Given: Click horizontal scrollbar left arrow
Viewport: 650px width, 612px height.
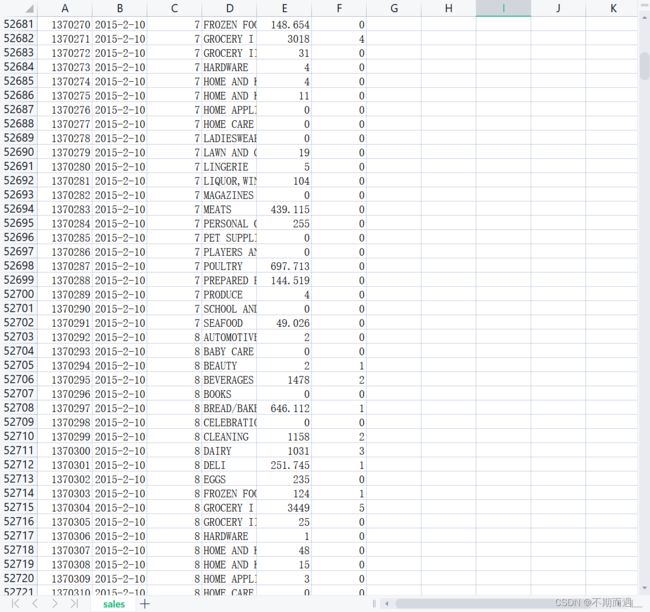Looking at the screenshot, I should [x=387, y=604].
